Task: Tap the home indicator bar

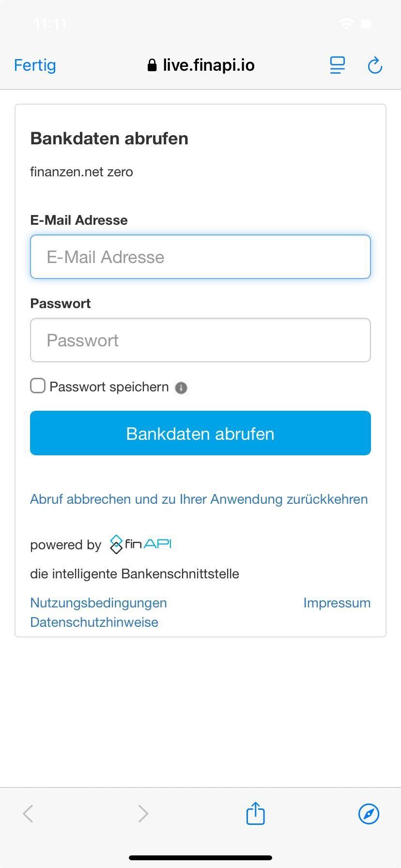Action: click(200, 857)
